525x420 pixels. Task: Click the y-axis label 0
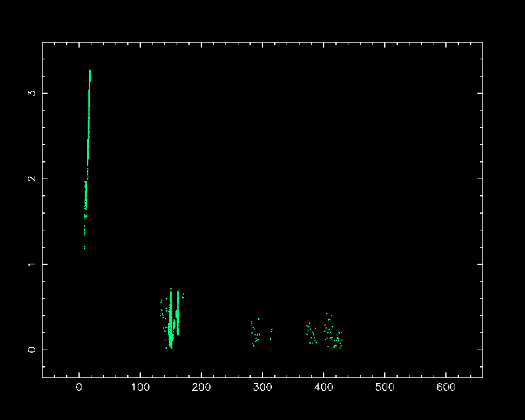(31, 350)
